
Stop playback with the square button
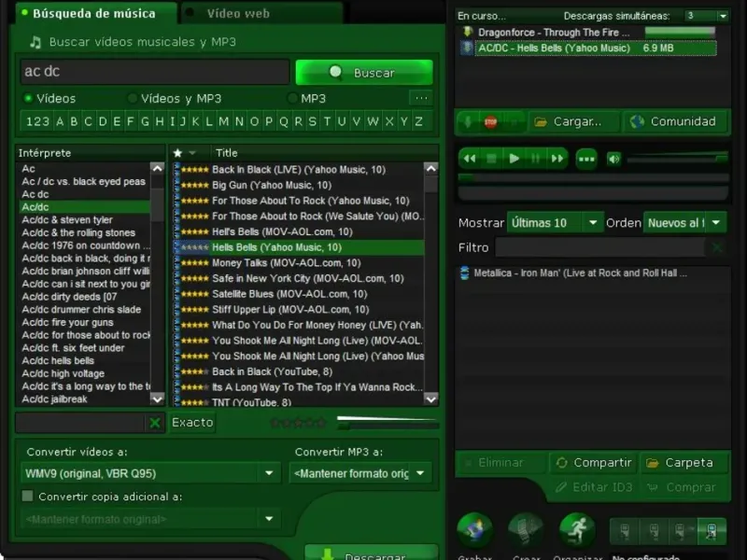tap(492, 159)
